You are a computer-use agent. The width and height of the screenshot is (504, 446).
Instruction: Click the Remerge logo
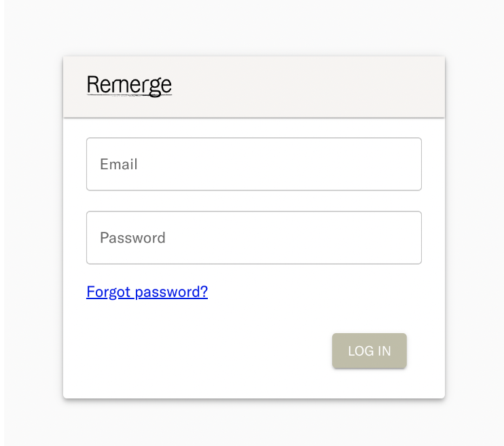(129, 86)
